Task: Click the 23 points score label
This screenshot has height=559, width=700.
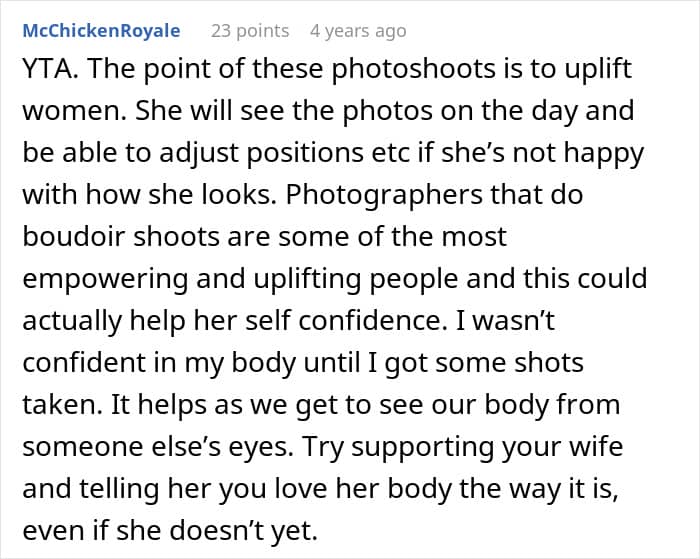Action: tap(250, 31)
